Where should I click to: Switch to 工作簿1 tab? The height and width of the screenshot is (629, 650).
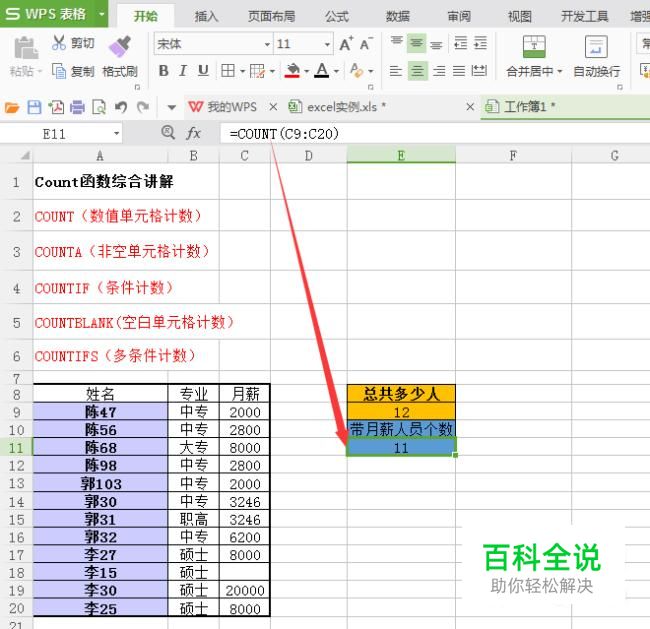pyautogui.click(x=520, y=107)
